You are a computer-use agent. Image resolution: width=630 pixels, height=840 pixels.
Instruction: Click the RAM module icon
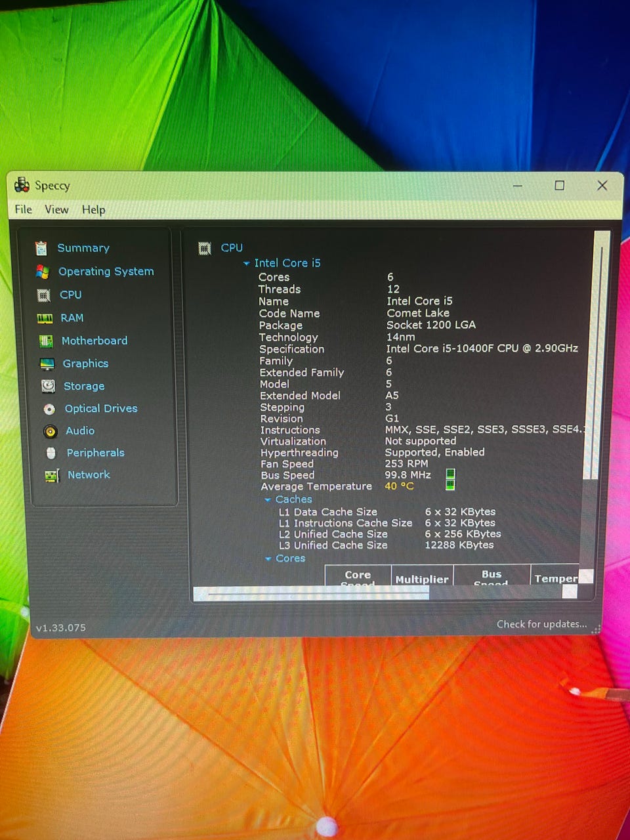pos(45,318)
